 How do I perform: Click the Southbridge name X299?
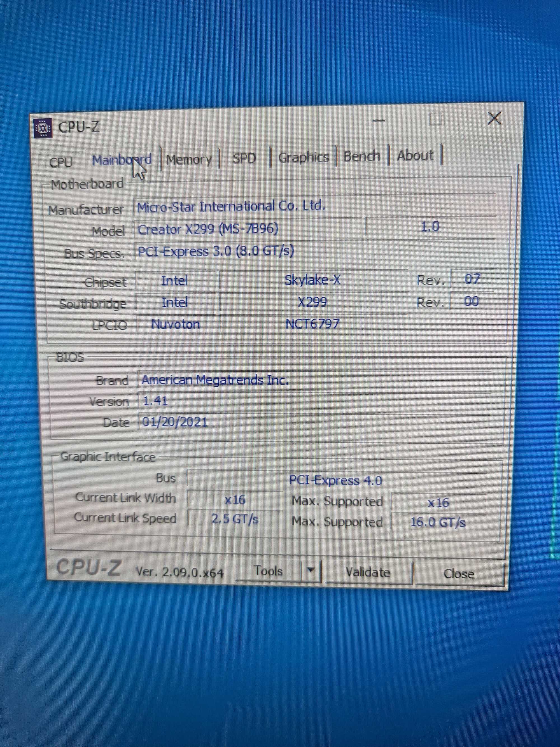313,302
